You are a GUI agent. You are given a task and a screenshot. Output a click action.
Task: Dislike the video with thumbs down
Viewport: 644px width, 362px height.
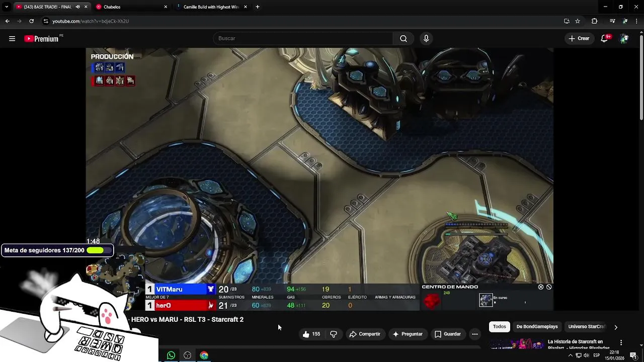tap(334, 334)
